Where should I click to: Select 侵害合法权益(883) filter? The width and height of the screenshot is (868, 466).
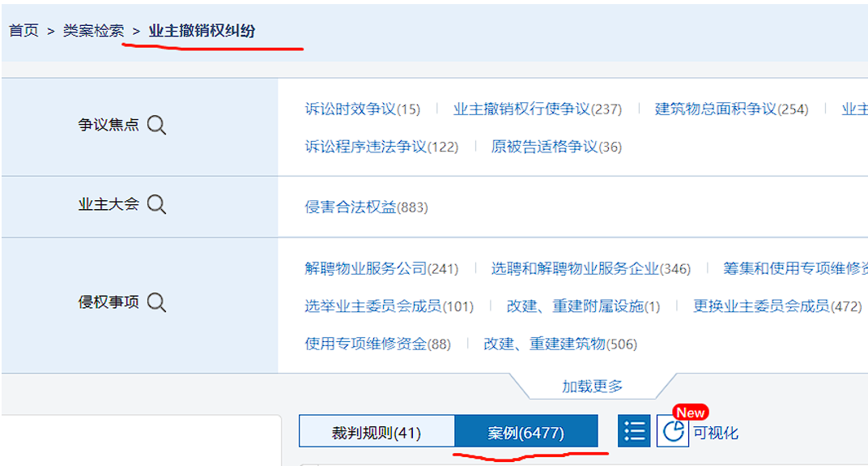(x=366, y=207)
